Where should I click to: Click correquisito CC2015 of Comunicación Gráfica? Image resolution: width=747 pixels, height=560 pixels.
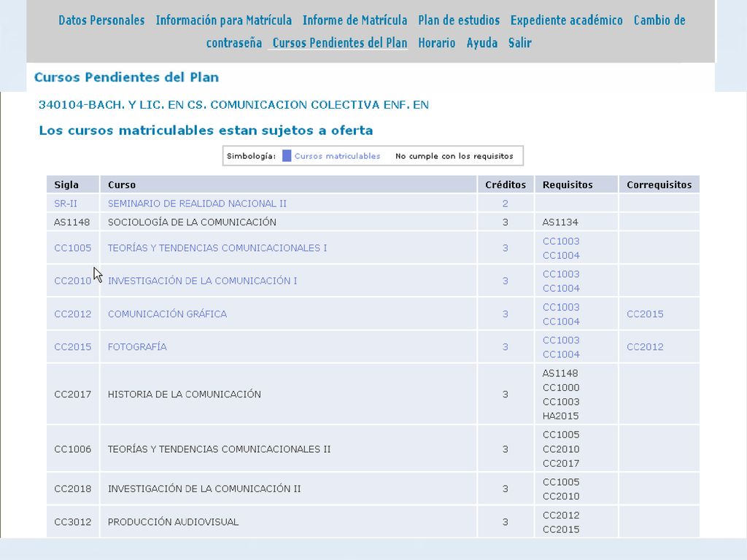pos(645,314)
